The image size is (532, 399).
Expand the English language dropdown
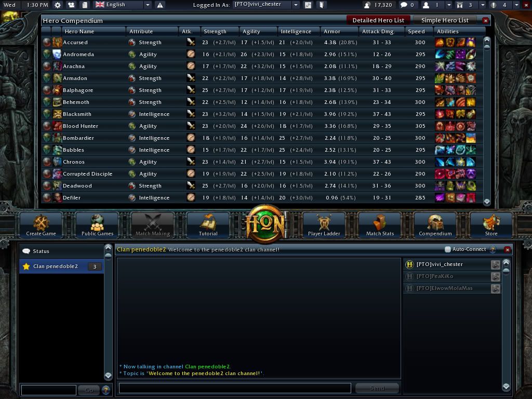coord(148,5)
